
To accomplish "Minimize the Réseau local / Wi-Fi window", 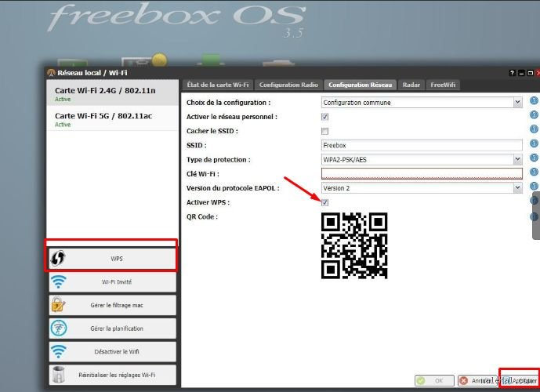I will [521, 73].
